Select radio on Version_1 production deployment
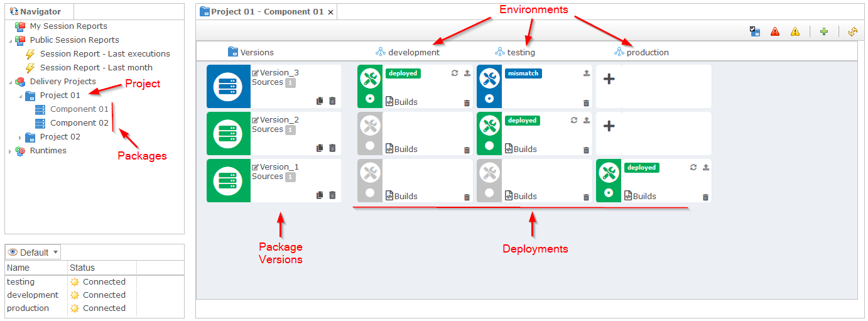868x321 pixels. tap(609, 193)
